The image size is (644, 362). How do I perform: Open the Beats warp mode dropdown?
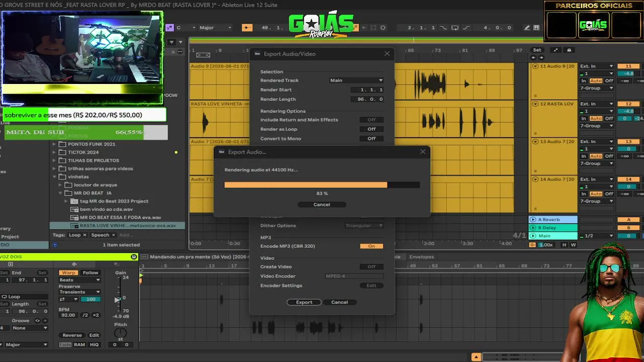[79, 280]
